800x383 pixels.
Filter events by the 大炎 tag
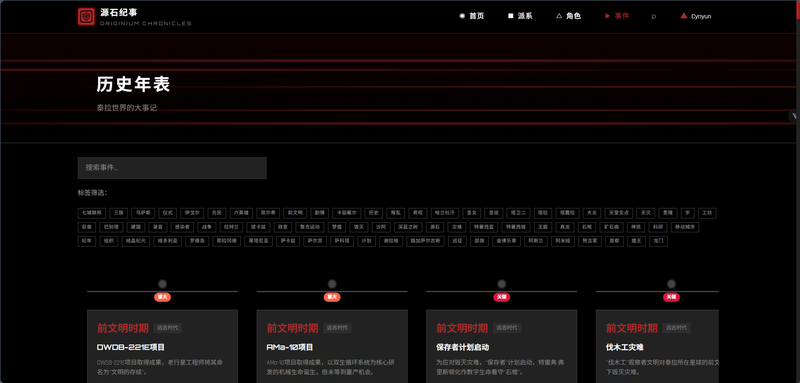coord(592,213)
